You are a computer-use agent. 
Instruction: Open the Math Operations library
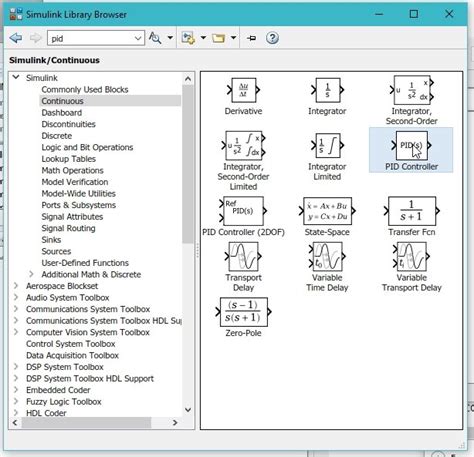click(x=72, y=170)
